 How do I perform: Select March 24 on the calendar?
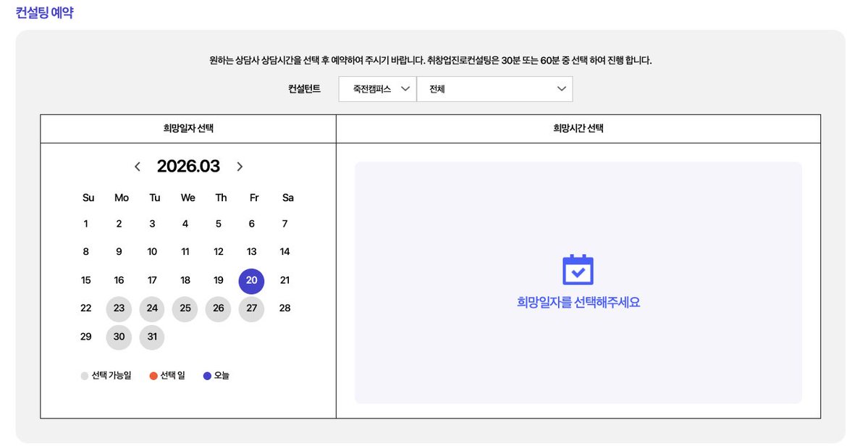tap(152, 308)
